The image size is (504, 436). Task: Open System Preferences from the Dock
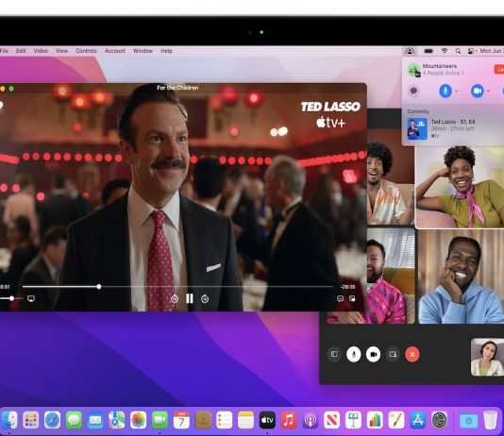pyautogui.click(x=440, y=420)
